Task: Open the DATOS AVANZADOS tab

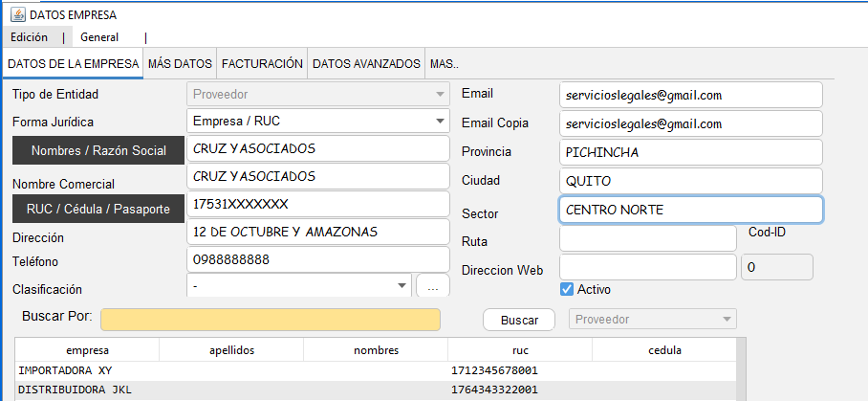Action: 366,64
